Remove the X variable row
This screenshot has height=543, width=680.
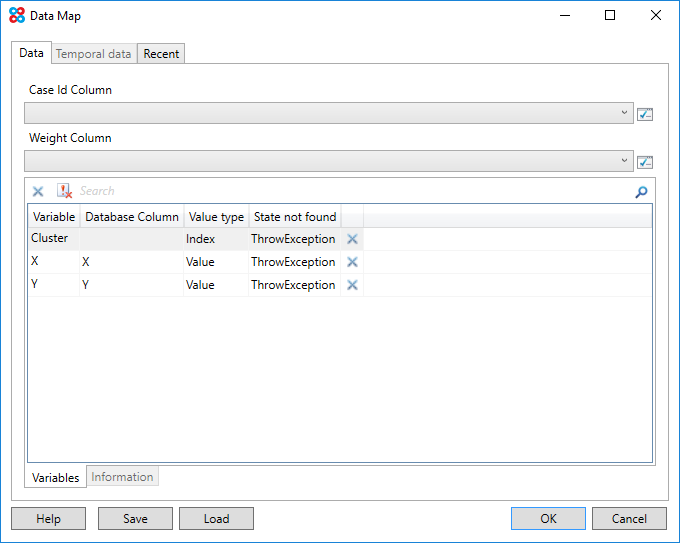352,263
